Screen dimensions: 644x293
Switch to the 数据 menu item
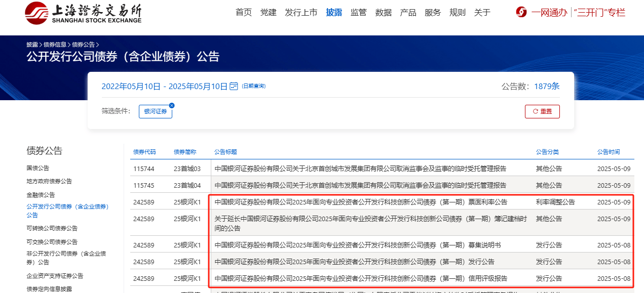point(384,12)
